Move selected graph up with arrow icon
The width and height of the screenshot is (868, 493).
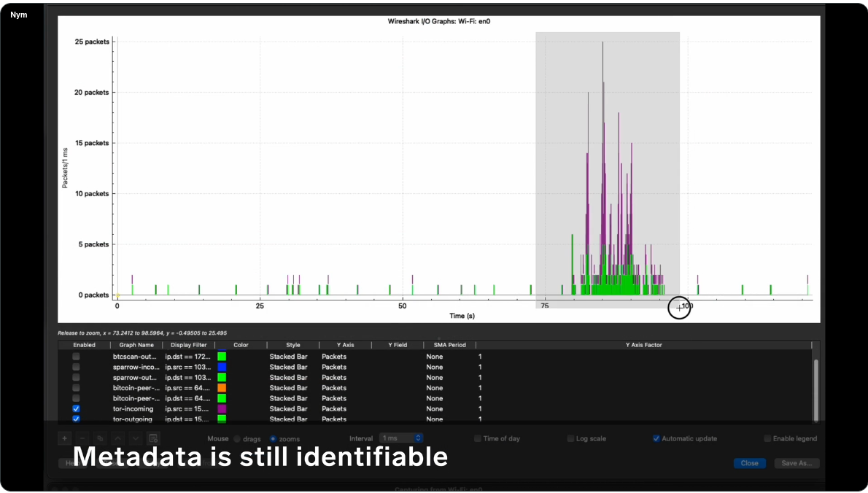(117, 438)
